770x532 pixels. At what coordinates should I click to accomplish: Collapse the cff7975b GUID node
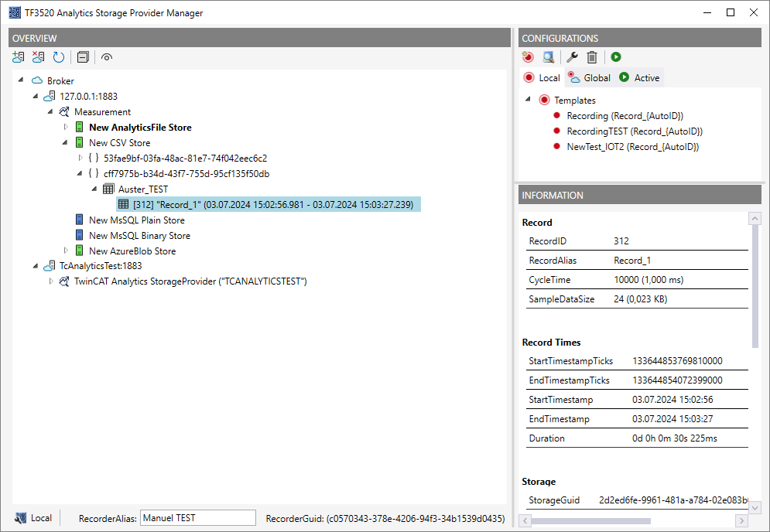click(80, 173)
